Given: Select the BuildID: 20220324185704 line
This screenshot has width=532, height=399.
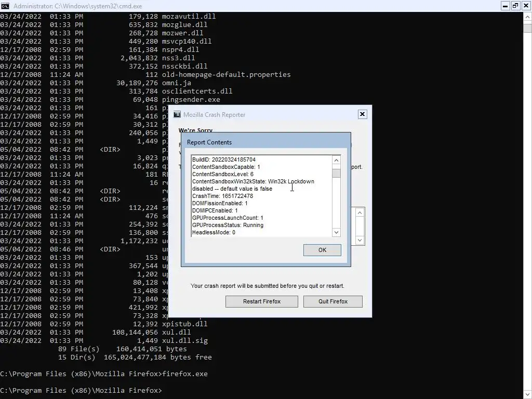Looking at the screenshot, I should [224, 159].
